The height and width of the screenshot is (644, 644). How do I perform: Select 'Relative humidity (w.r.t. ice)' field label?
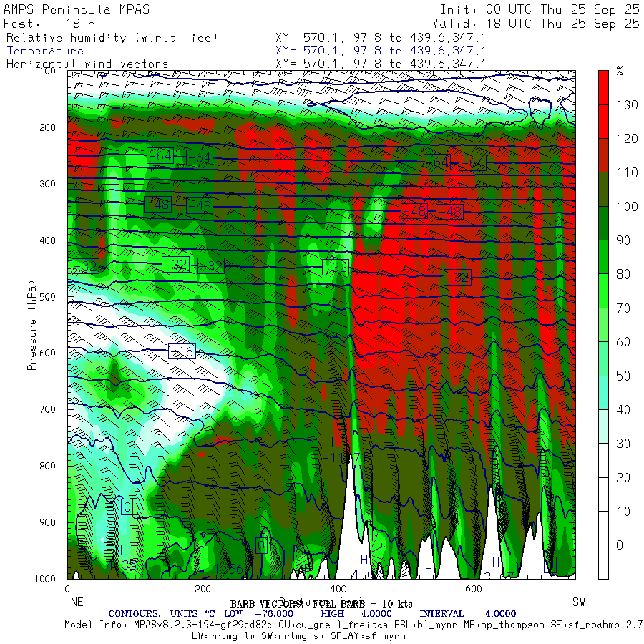tap(112, 38)
